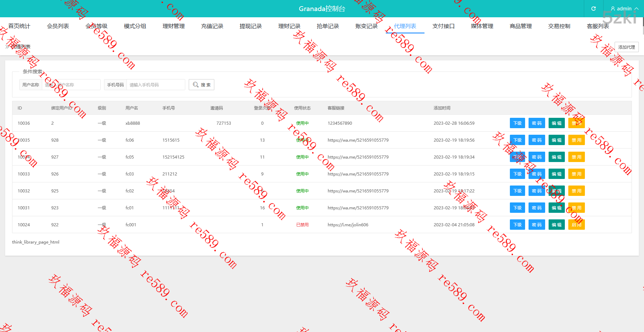The height and width of the screenshot is (332, 644).
Task: Click the 用户名称 search input field
Action: pyautogui.click(x=71, y=85)
